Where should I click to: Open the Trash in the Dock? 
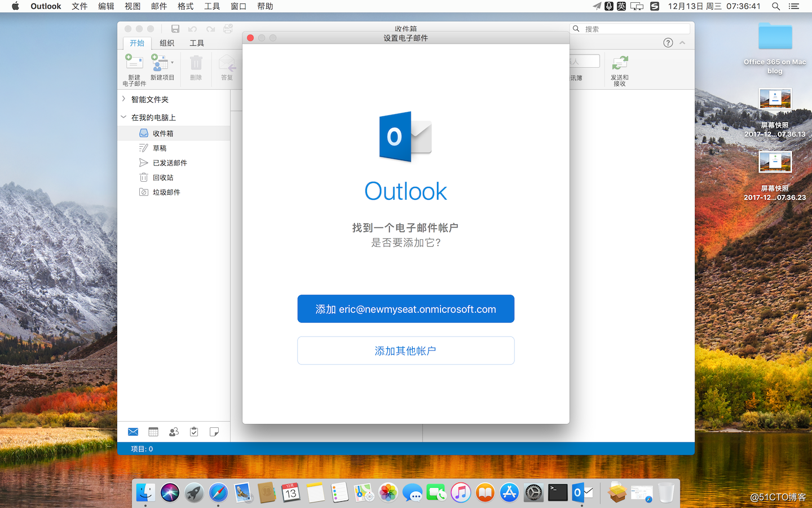click(666, 493)
